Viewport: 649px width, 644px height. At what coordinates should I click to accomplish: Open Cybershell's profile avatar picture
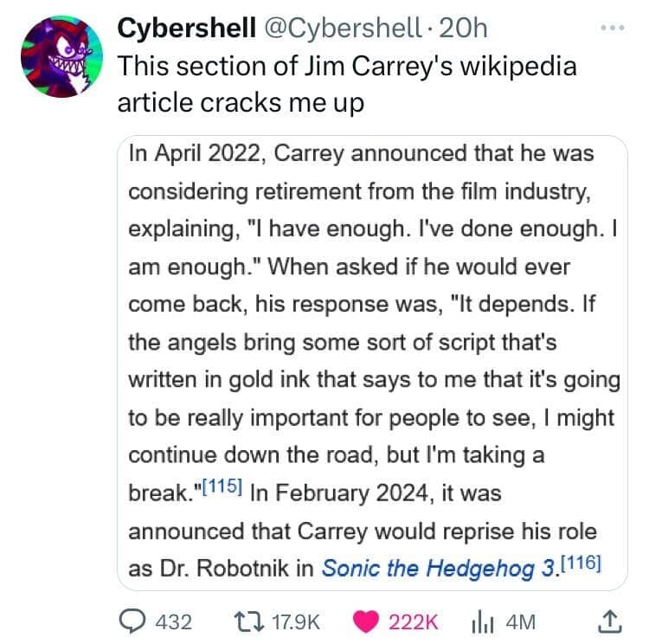(58, 57)
